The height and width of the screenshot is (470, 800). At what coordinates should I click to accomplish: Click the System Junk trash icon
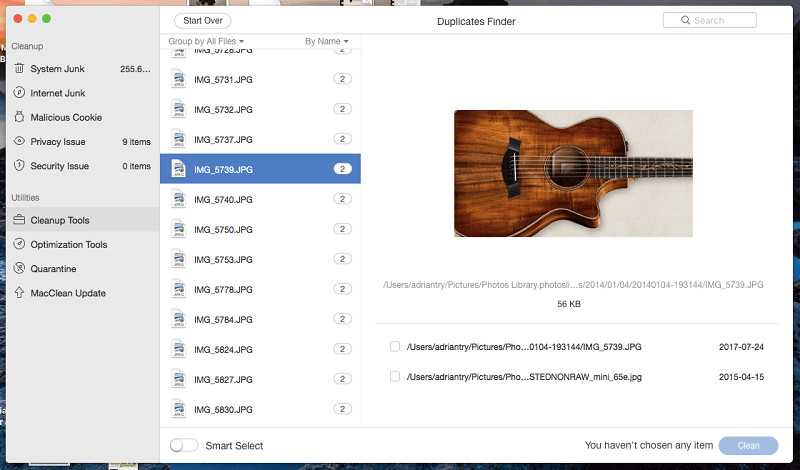pos(19,68)
